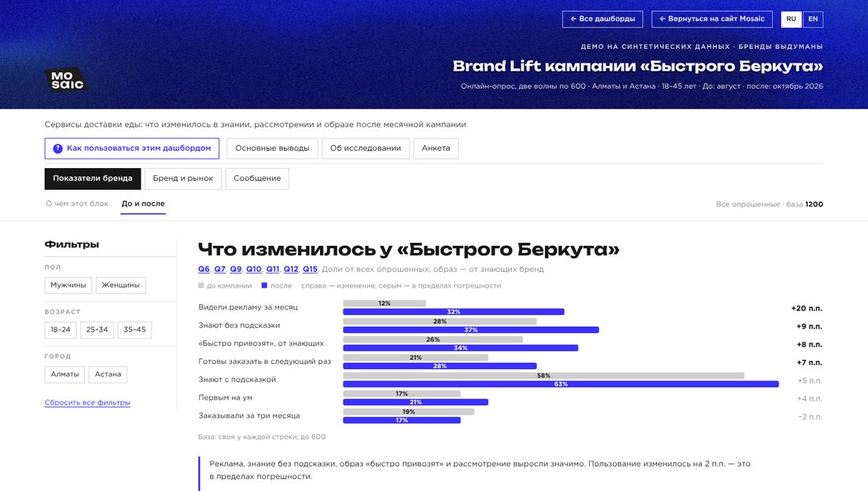The width and height of the screenshot is (868, 491).
Task: Click the '+4 п.п.' change value
Action: [x=809, y=398]
